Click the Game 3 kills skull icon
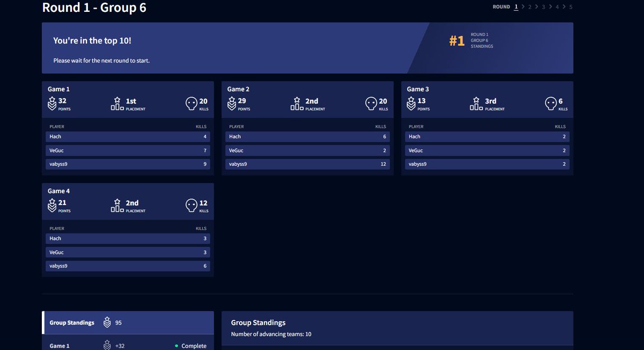This screenshot has width=644, height=350. pos(551,104)
